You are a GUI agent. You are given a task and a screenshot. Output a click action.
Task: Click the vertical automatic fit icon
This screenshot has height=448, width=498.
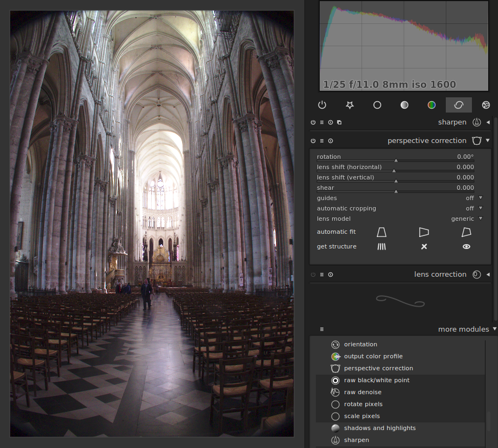(x=382, y=232)
